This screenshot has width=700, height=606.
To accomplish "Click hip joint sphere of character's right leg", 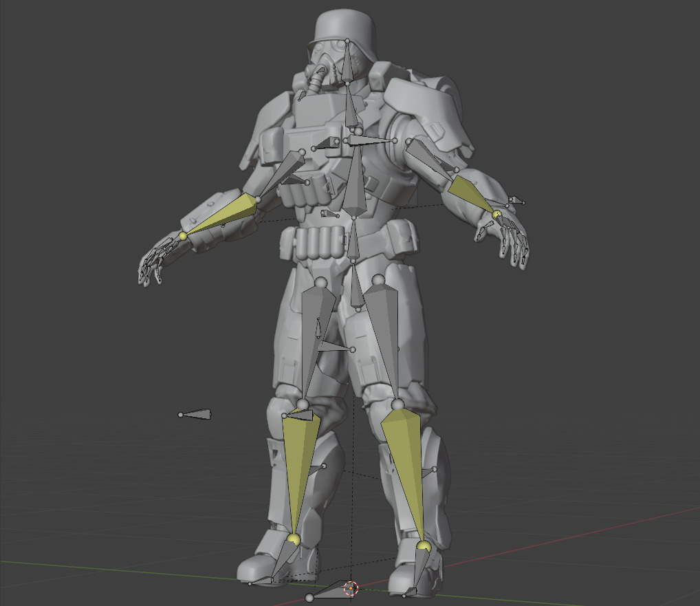I will tap(320, 283).
